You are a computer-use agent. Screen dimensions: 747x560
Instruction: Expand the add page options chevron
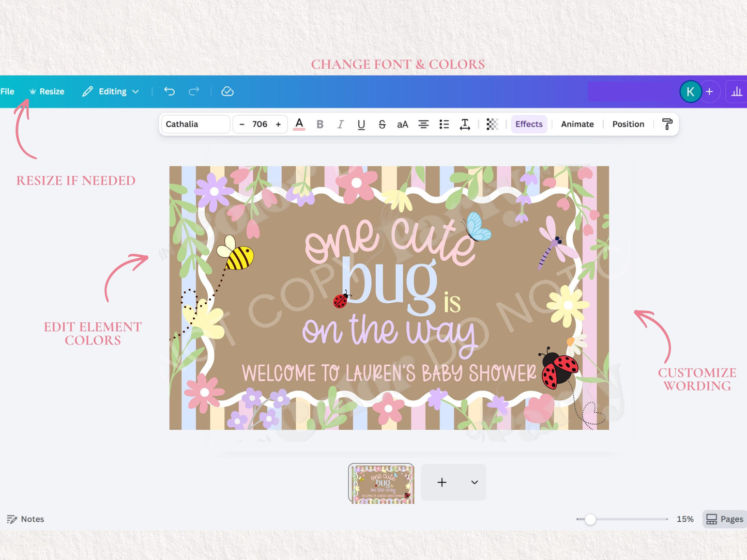[x=475, y=482]
